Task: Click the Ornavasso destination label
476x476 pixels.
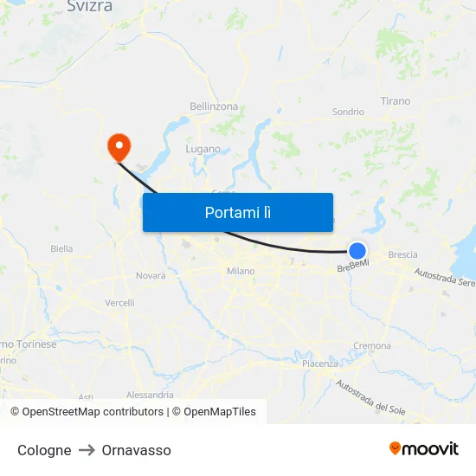Action: point(136,450)
